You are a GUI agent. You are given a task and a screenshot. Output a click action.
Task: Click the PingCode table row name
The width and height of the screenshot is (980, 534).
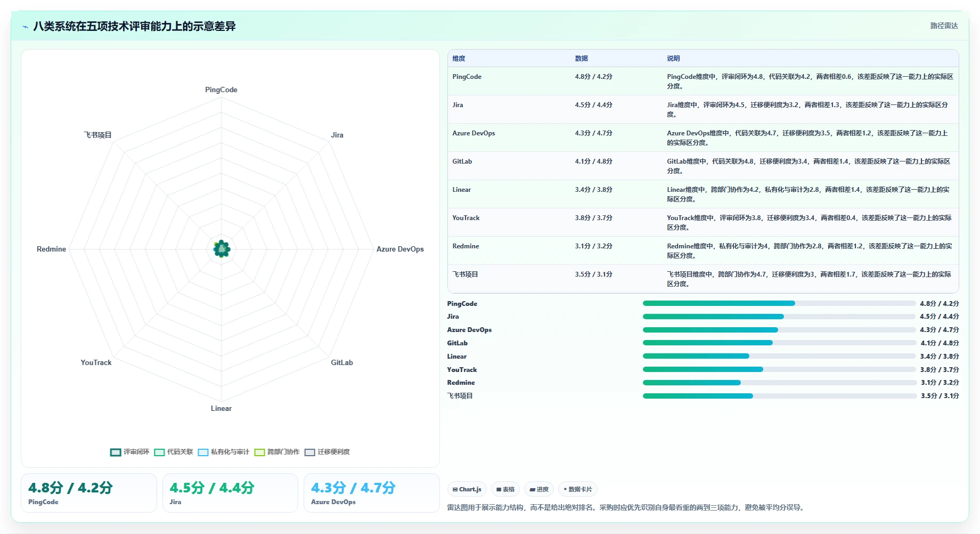467,77
